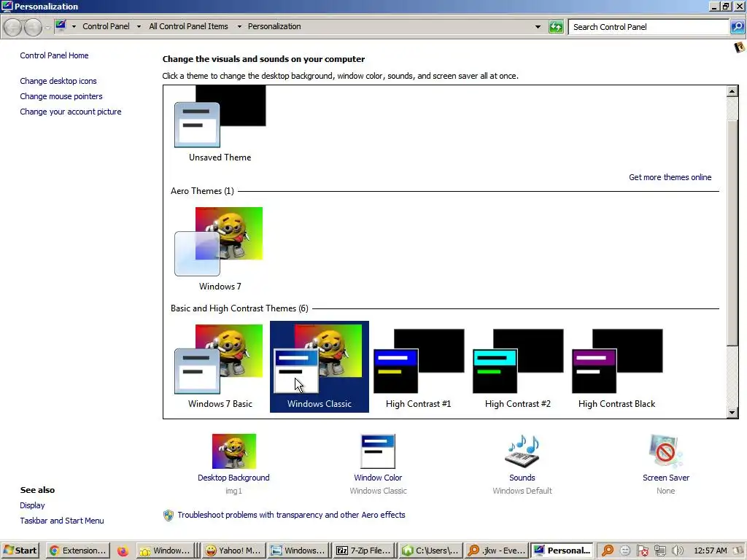Click the tray orange magnifier icon
This screenshot has width=747, height=560.
click(608, 551)
